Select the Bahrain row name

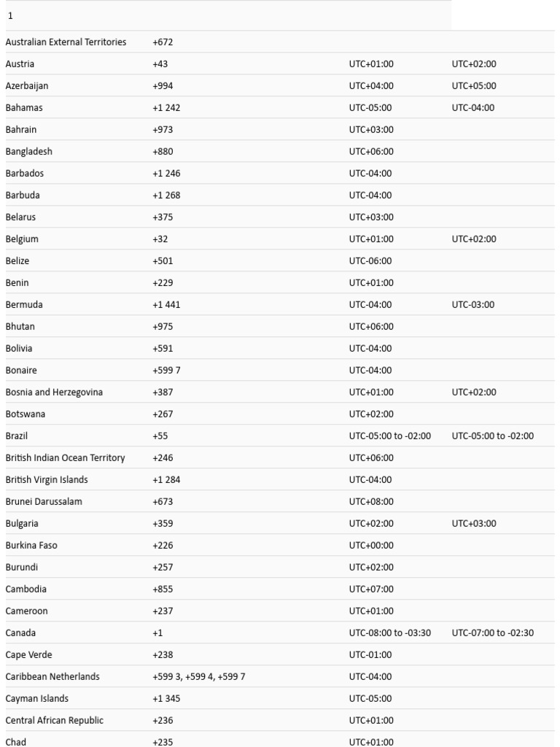pos(21,130)
